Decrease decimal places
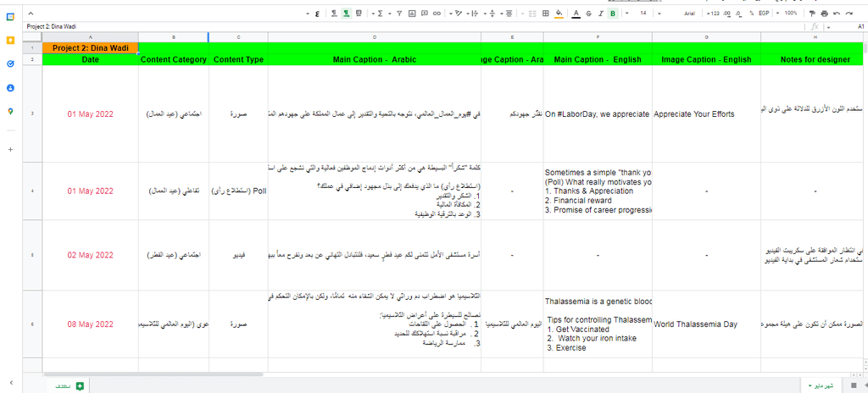The image size is (868, 393). (739, 14)
